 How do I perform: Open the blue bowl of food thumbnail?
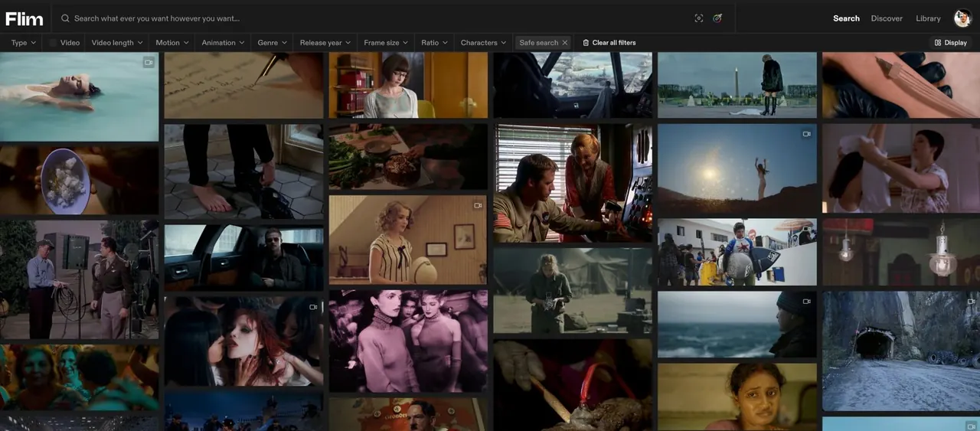point(80,181)
